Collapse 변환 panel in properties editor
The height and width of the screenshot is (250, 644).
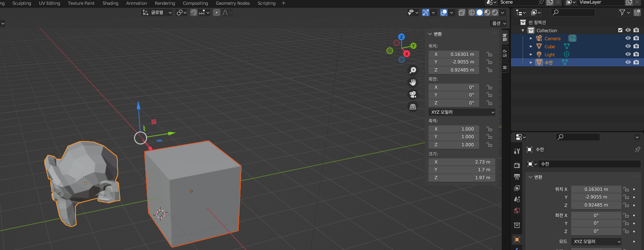click(530, 177)
